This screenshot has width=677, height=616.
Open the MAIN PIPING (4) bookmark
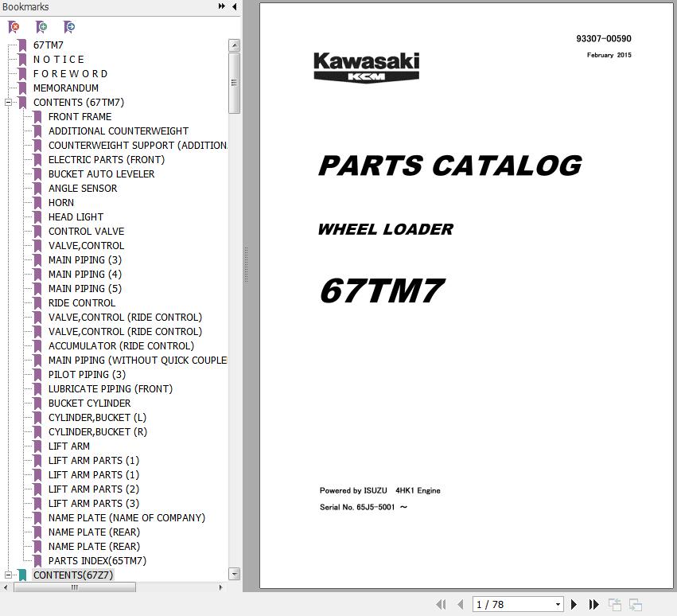[85, 274]
